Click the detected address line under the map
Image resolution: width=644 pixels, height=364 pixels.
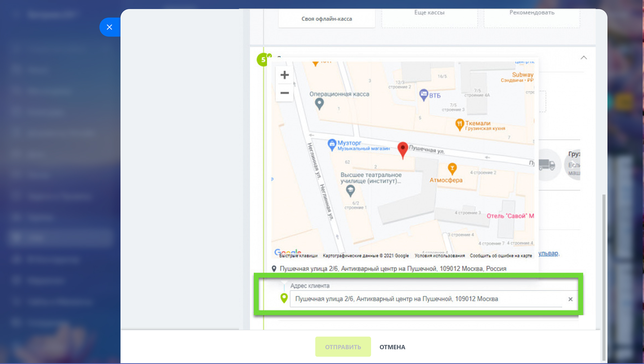[393, 269]
